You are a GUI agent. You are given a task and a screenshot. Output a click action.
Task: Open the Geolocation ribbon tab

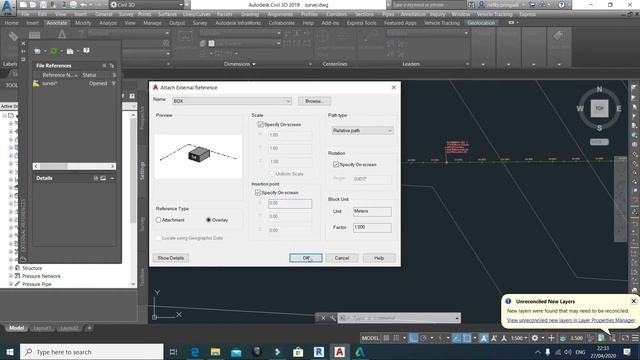(x=481, y=23)
